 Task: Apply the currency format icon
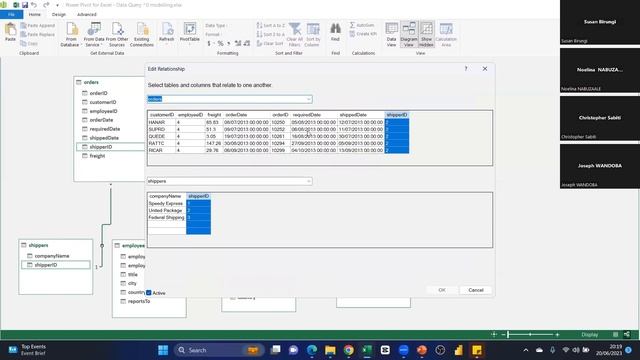pos(209,43)
